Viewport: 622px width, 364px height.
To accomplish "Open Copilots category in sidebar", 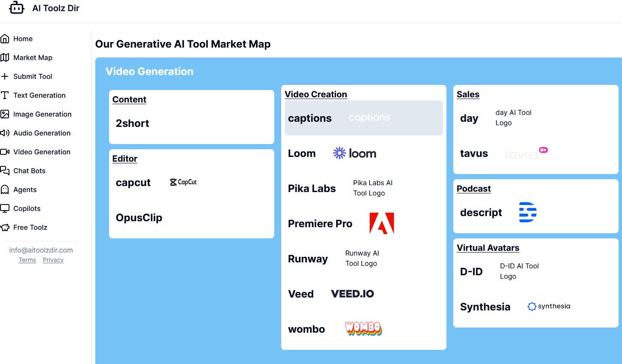I will pos(27,208).
